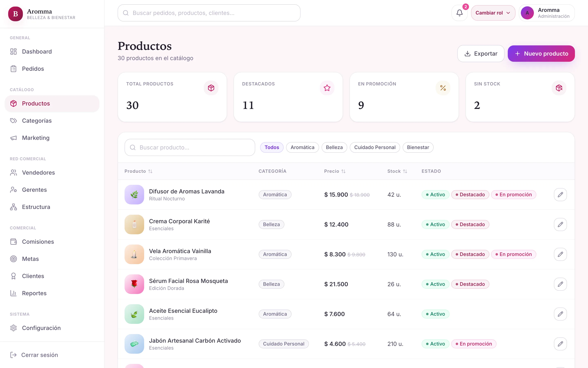Edit Vela Aromática Vainilla with pencil icon
The height and width of the screenshot is (368, 588).
point(560,254)
